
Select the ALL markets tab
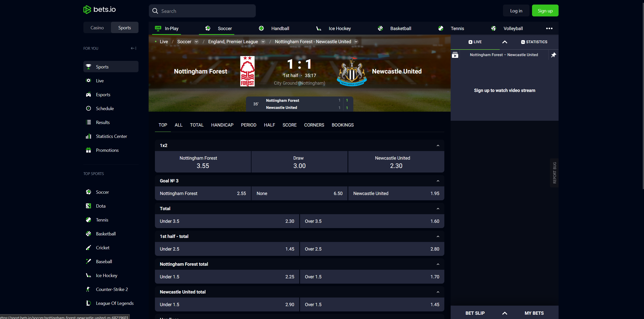click(x=178, y=125)
